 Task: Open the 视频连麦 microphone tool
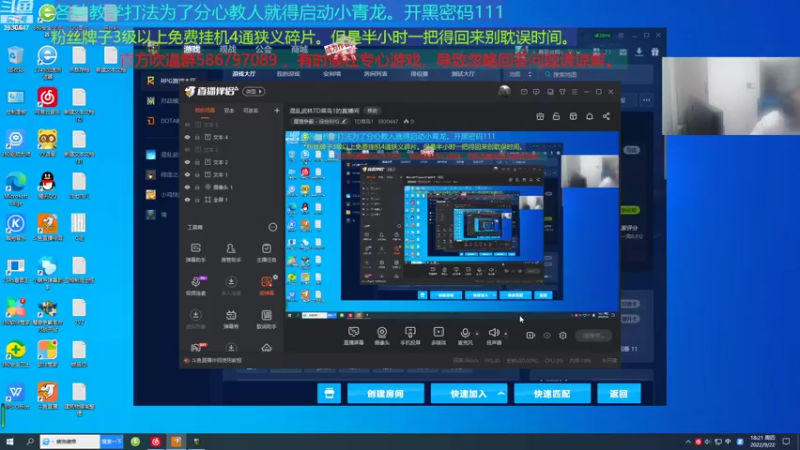pos(195,286)
